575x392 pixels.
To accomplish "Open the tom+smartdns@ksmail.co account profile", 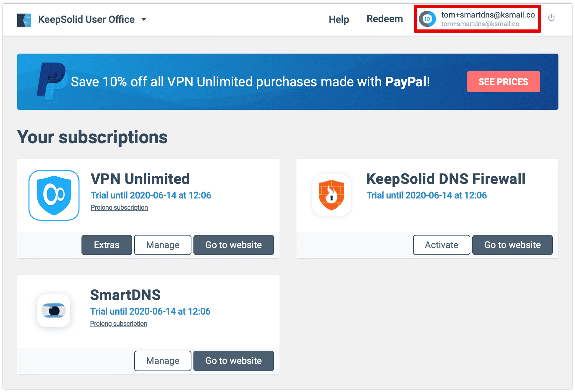I will [x=477, y=19].
